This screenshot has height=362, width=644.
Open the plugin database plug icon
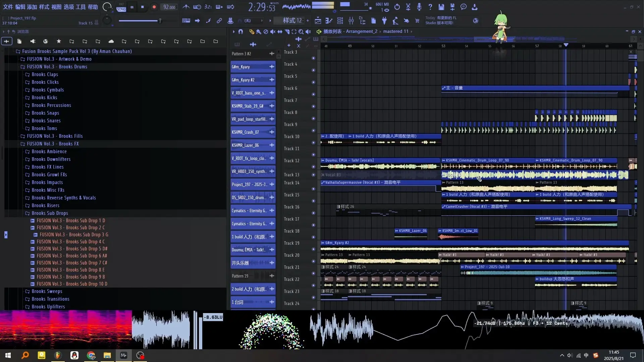(384, 21)
